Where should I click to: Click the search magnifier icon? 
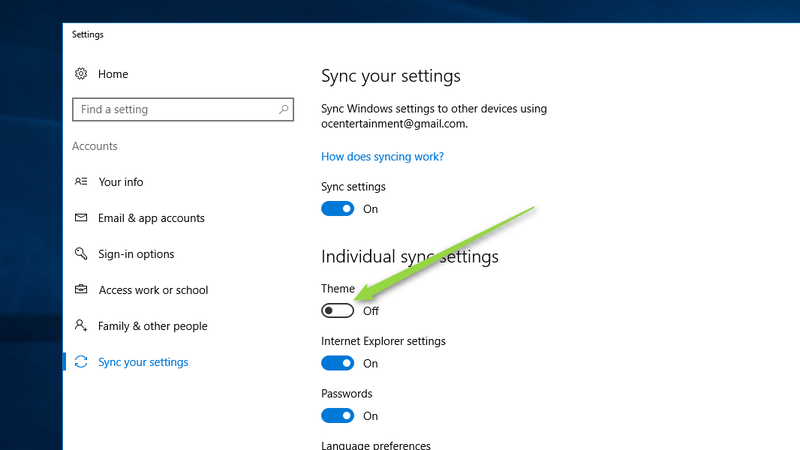(284, 109)
